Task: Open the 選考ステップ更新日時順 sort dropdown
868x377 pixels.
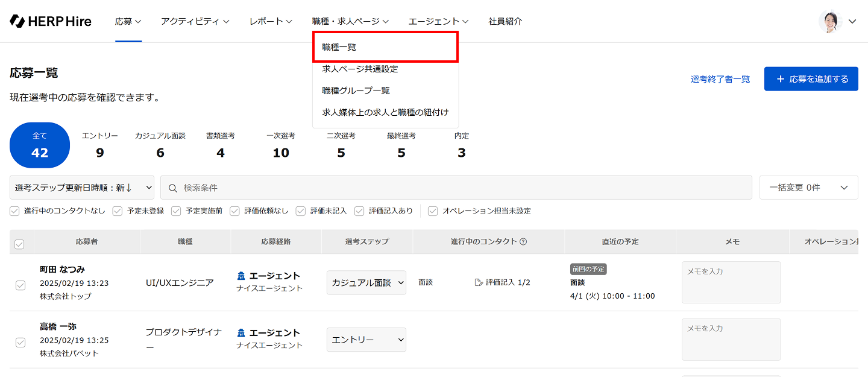Action: pos(82,188)
